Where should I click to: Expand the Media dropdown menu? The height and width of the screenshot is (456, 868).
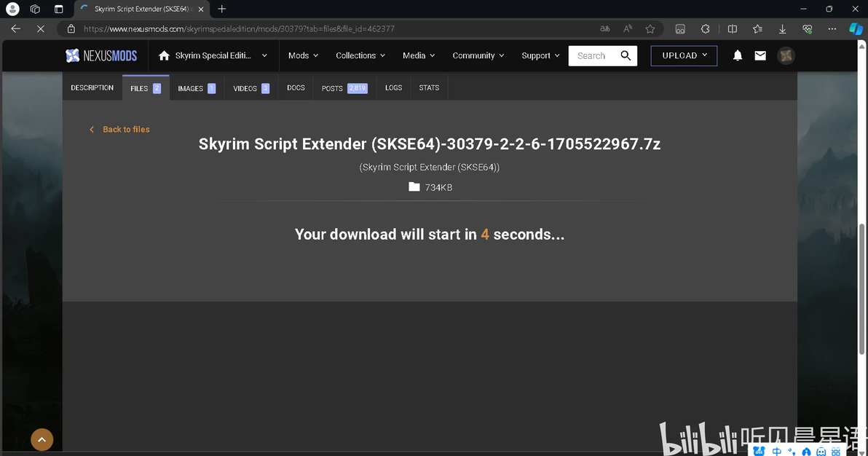[419, 55]
